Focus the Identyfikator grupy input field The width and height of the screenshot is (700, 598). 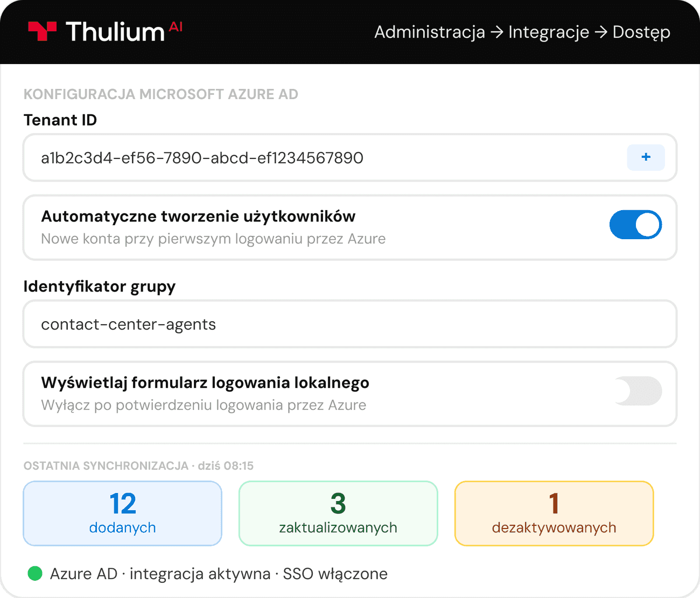(x=350, y=324)
